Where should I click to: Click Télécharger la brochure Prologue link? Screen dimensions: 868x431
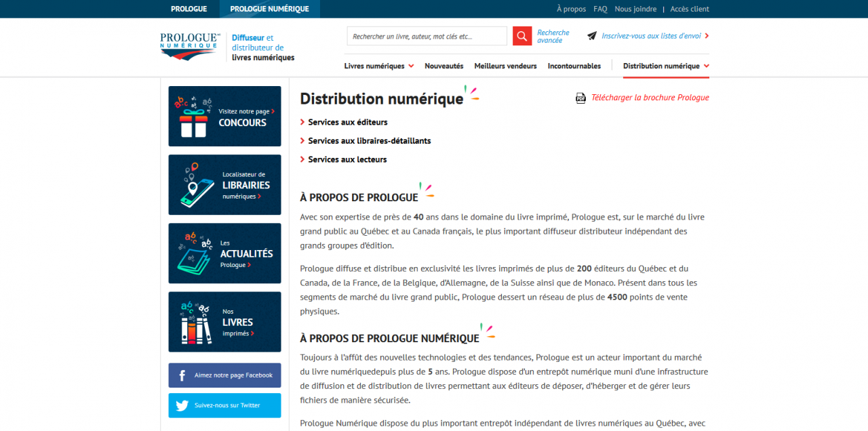650,98
